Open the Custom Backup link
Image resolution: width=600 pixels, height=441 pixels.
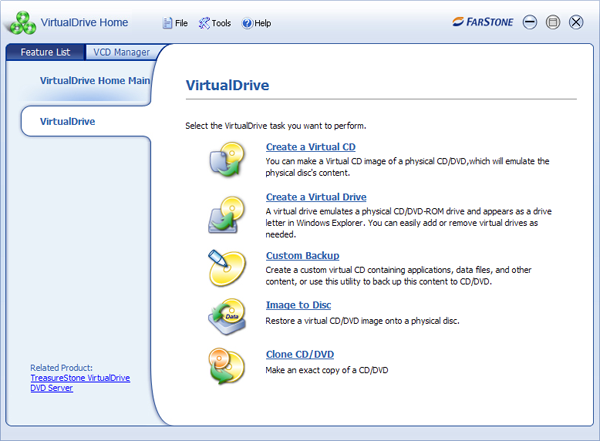[x=303, y=256]
